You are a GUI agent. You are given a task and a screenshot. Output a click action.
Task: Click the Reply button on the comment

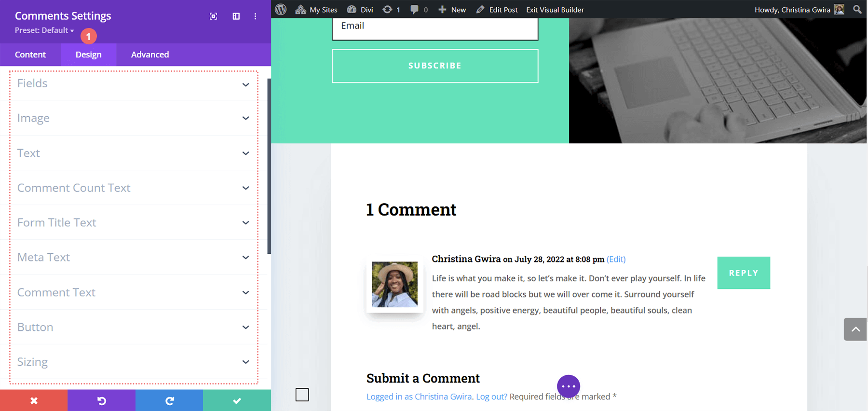point(743,273)
